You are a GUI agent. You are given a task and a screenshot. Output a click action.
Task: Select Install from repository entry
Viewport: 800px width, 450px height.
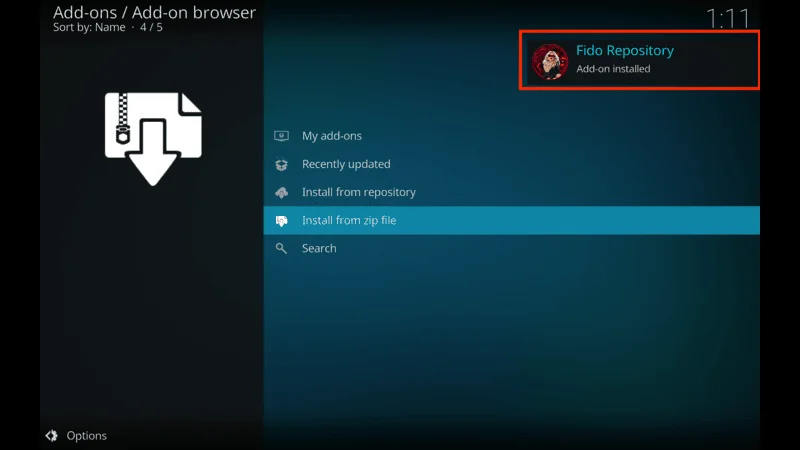click(511, 192)
